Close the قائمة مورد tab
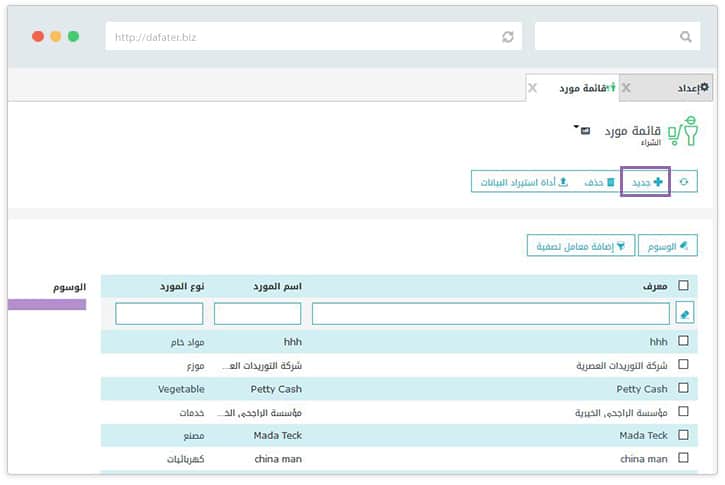The image size is (725, 485). pyautogui.click(x=533, y=88)
